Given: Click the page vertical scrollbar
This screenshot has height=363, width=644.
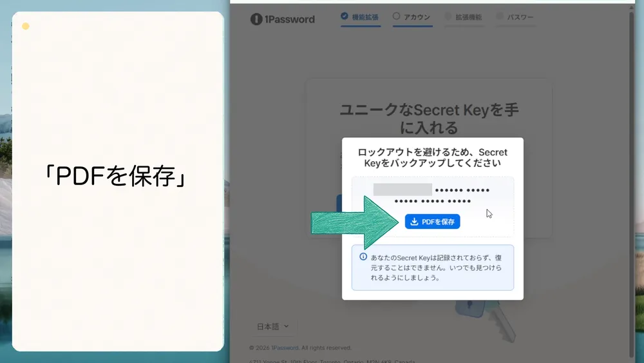Looking at the screenshot, I should 632,184.
